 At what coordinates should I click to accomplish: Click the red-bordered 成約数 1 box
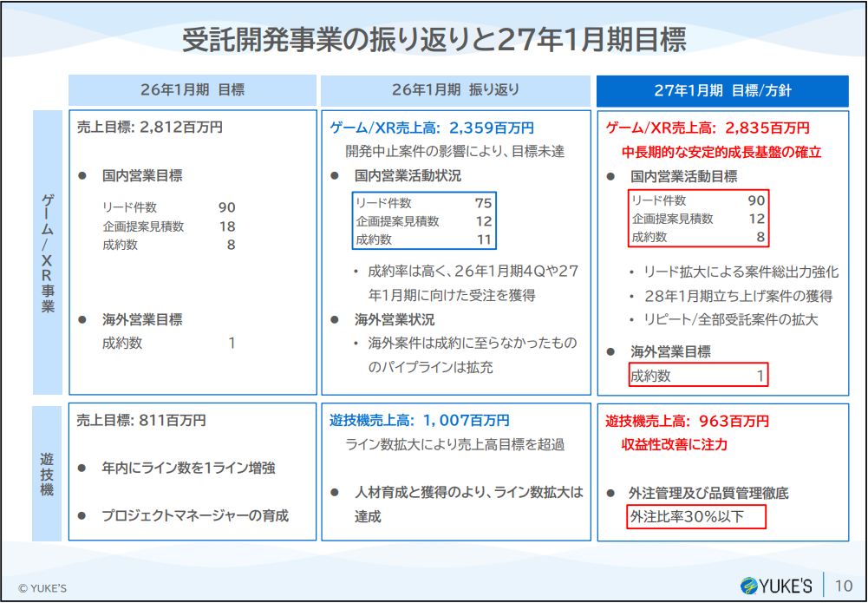point(698,376)
